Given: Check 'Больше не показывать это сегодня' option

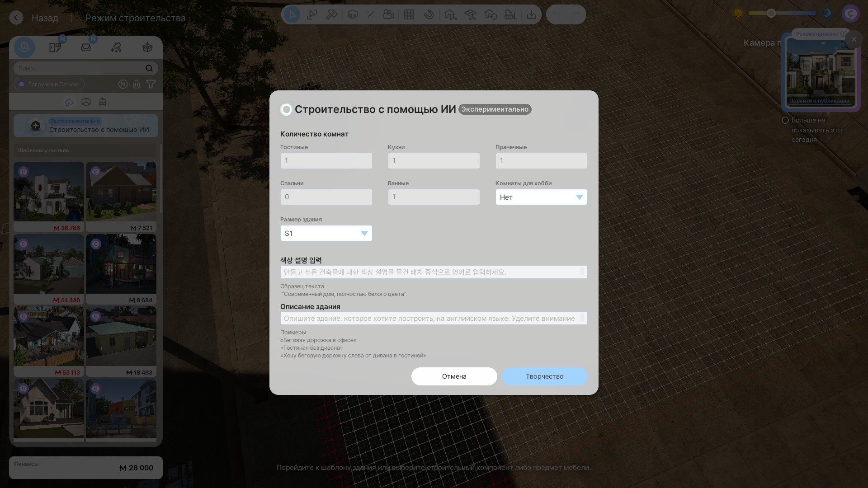Looking at the screenshot, I should pos(785,120).
